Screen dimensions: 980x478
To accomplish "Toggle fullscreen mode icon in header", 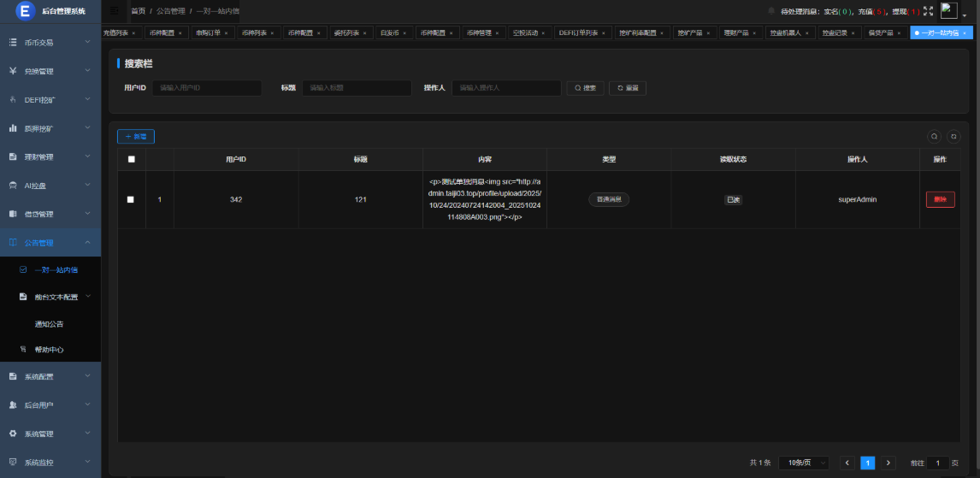I will (928, 11).
